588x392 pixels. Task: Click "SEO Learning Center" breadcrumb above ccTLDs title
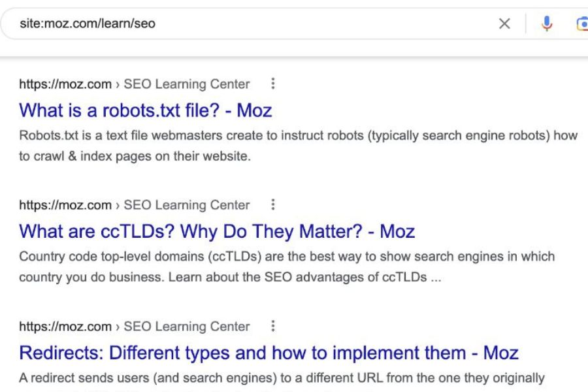(187, 205)
